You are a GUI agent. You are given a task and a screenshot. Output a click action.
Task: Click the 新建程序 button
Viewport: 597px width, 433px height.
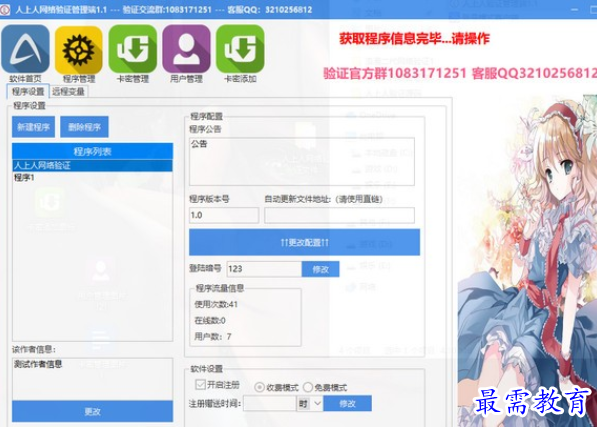click(34, 127)
